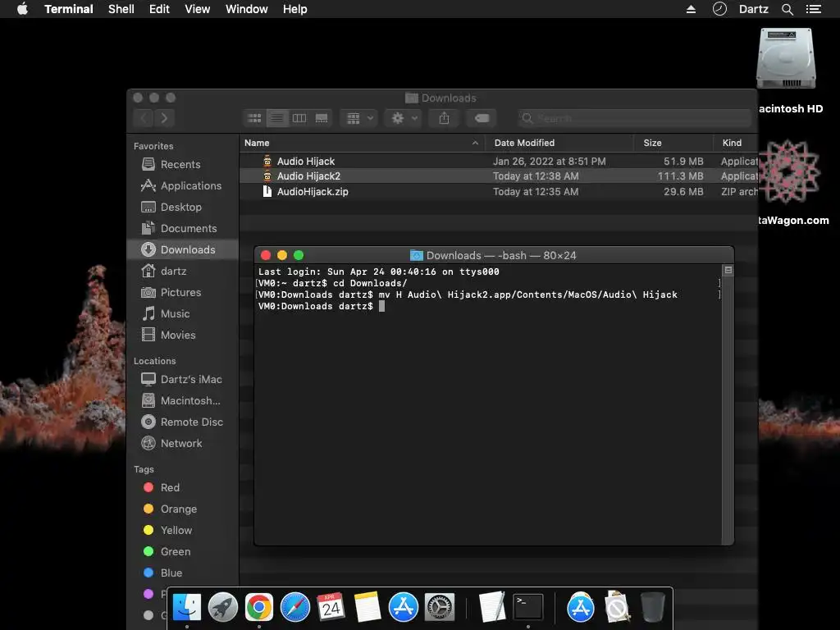Open the View menu
Viewport: 840px width, 630px height.
coord(197,9)
